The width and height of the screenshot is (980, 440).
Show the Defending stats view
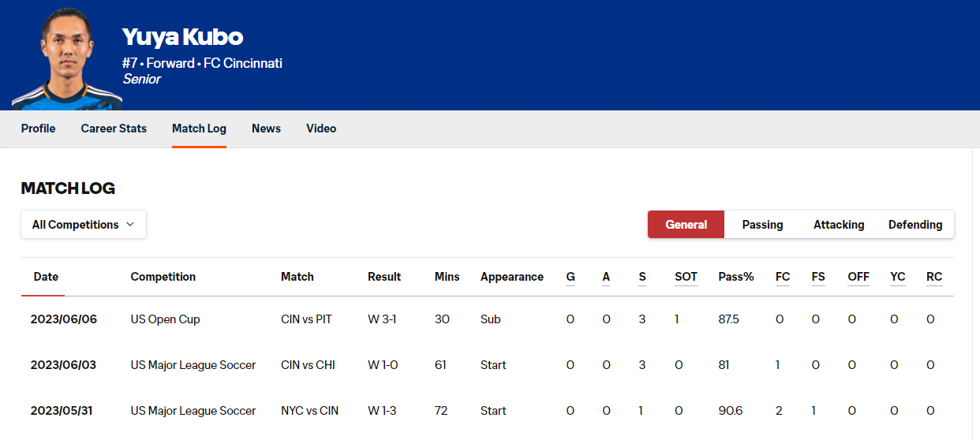coord(915,225)
